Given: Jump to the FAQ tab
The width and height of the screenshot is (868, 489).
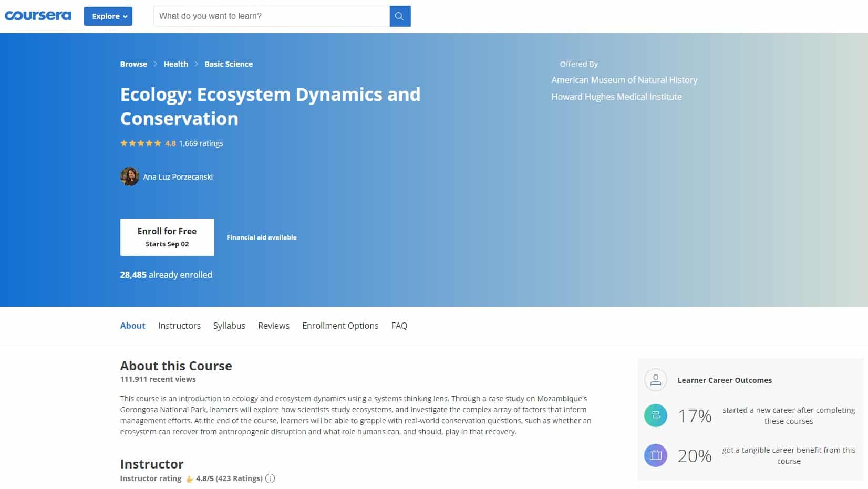Looking at the screenshot, I should 399,326.
